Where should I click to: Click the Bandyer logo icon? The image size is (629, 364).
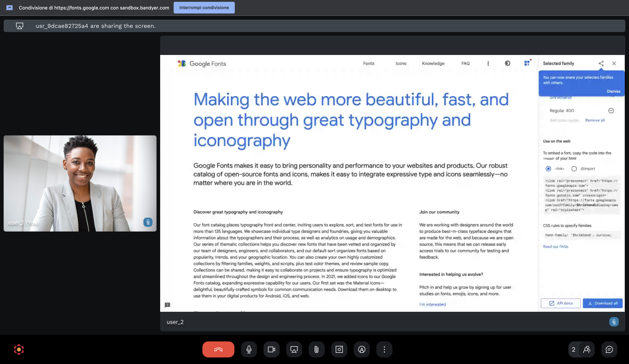click(x=19, y=349)
